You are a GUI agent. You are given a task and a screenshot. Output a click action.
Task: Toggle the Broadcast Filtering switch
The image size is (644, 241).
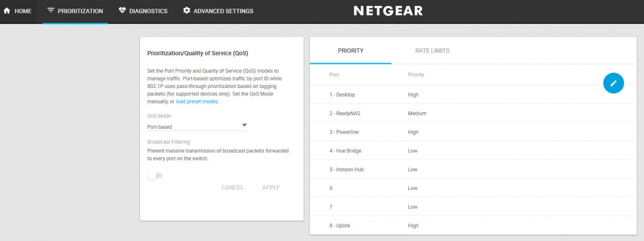(x=155, y=176)
